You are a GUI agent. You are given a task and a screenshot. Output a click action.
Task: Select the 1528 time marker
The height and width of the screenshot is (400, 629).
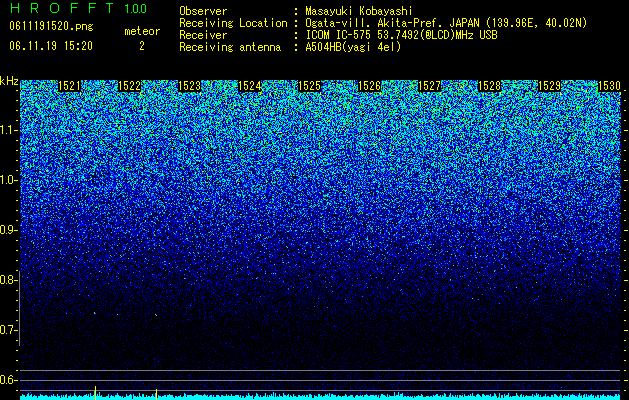pyautogui.click(x=489, y=86)
